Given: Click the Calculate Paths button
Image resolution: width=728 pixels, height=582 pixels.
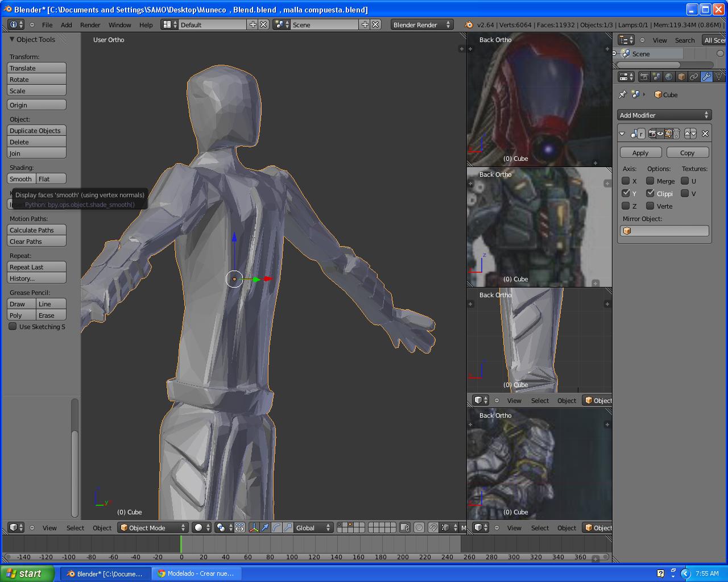Looking at the screenshot, I should point(37,230).
